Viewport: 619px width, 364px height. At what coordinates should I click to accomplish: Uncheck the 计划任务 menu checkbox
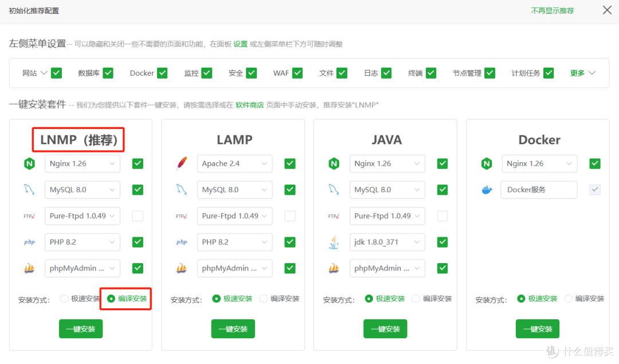[549, 73]
